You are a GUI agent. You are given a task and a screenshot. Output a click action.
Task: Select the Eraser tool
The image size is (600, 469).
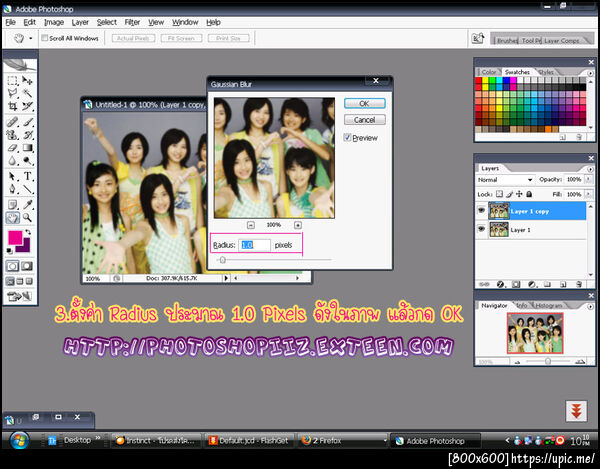tap(12, 148)
